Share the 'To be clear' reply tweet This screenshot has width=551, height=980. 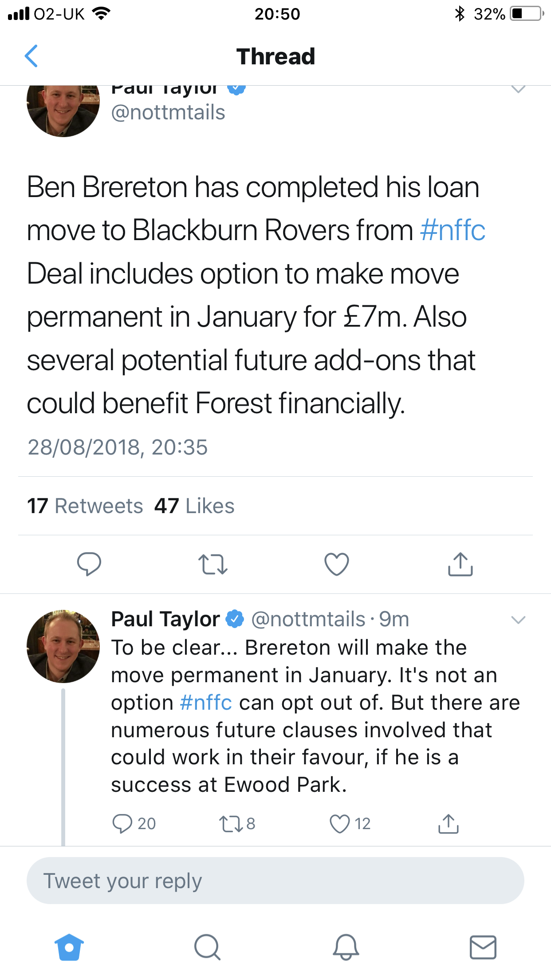tap(449, 824)
